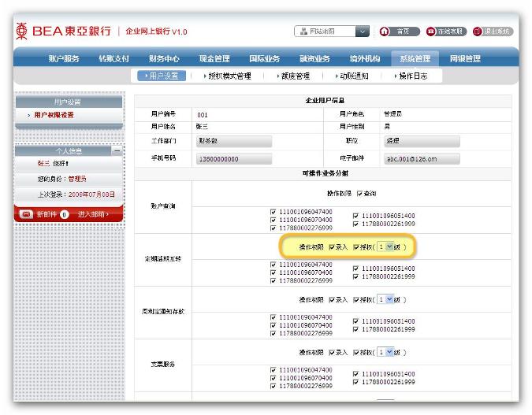Switch to the 系统管理 tab
Viewport: 532px width, 415px height.
click(415, 58)
